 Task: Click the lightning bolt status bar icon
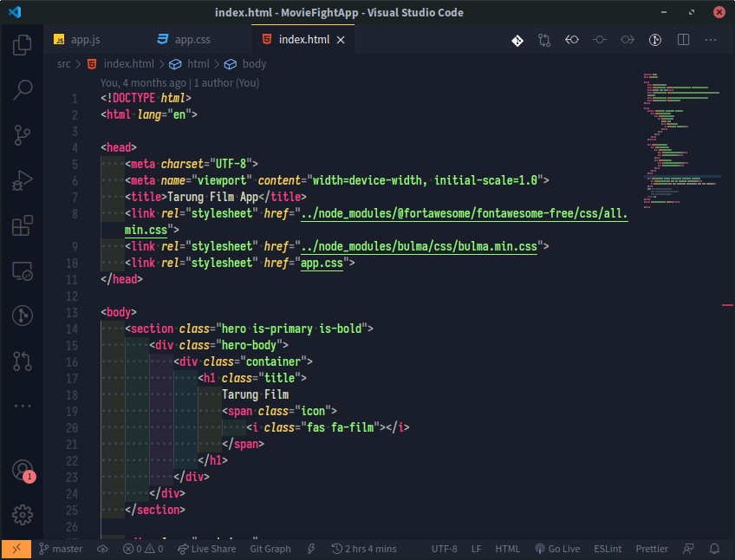[x=311, y=549]
